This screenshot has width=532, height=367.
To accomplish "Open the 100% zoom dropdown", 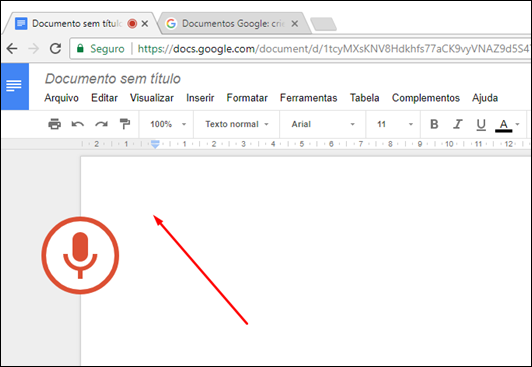I will [168, 124].
